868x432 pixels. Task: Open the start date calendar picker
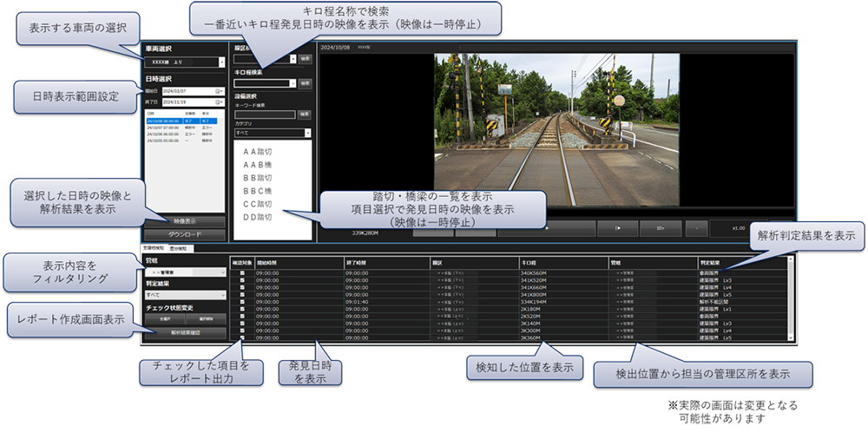(x=218, y=90)
